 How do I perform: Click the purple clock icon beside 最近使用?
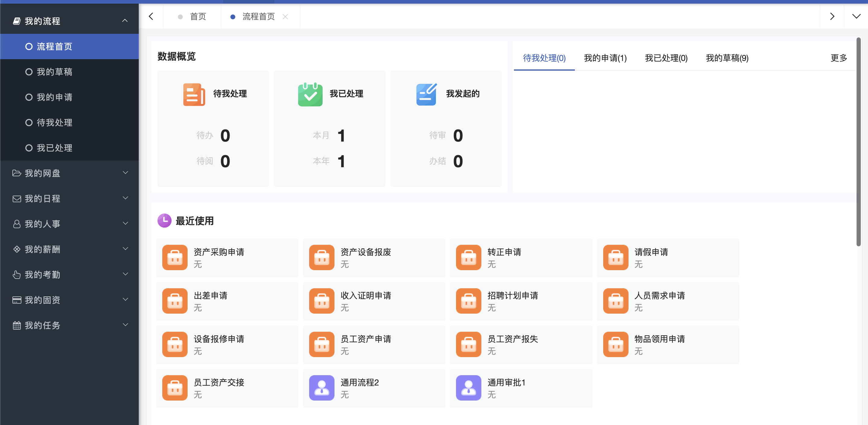click(x=164, y=221)
